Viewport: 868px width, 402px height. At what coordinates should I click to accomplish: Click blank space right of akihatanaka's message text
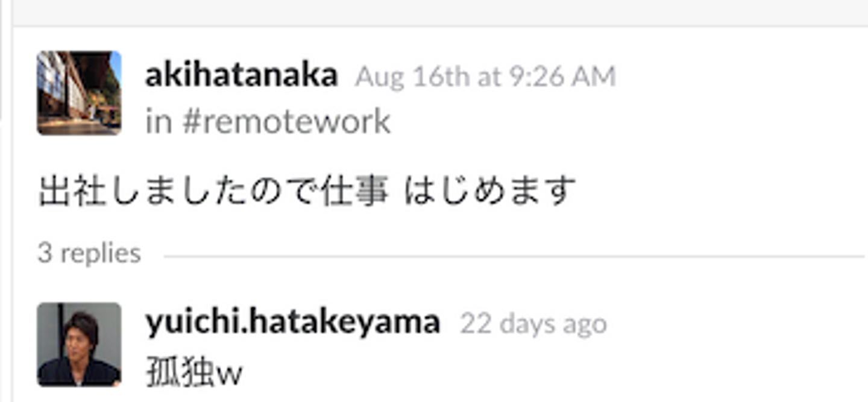coord(717,190)
